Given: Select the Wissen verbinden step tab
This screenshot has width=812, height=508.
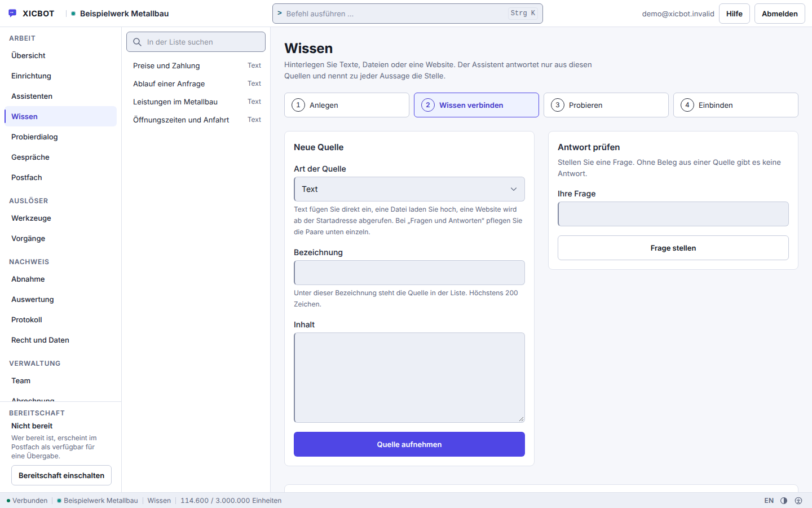Looking at the screenshot, I should (x=476, y=105).
